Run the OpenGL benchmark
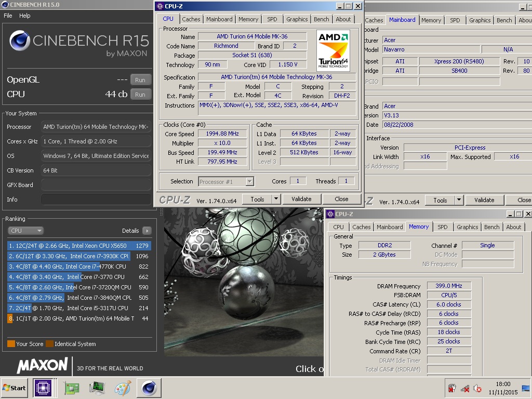Viewport: 532px width, 399px height. tap(140, 80)
